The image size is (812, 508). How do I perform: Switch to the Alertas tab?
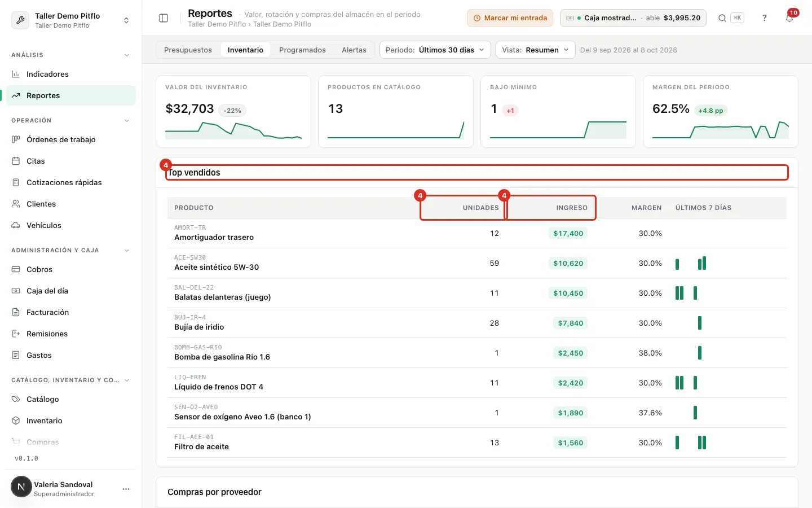pos(354,50)
